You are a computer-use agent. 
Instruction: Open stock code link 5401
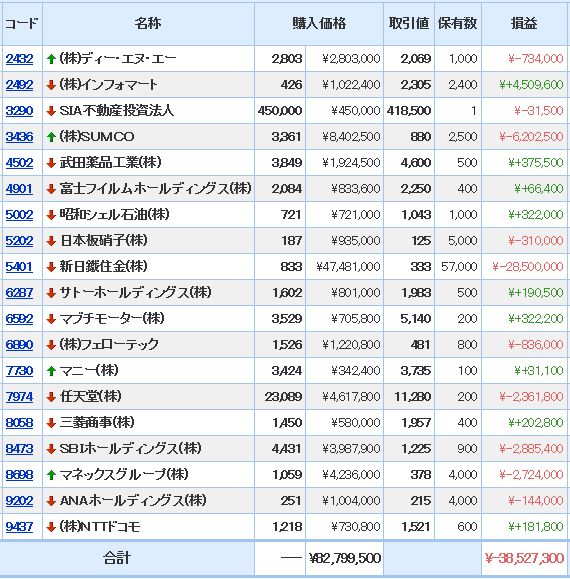pos(19,267)
